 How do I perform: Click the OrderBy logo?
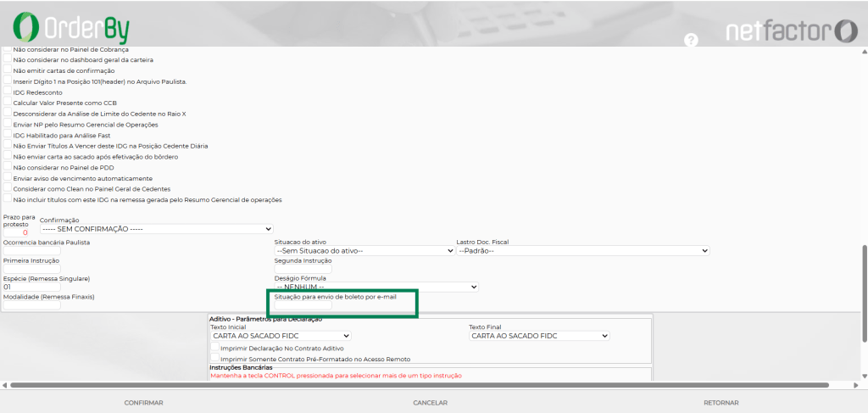click(x=71, y=28)
